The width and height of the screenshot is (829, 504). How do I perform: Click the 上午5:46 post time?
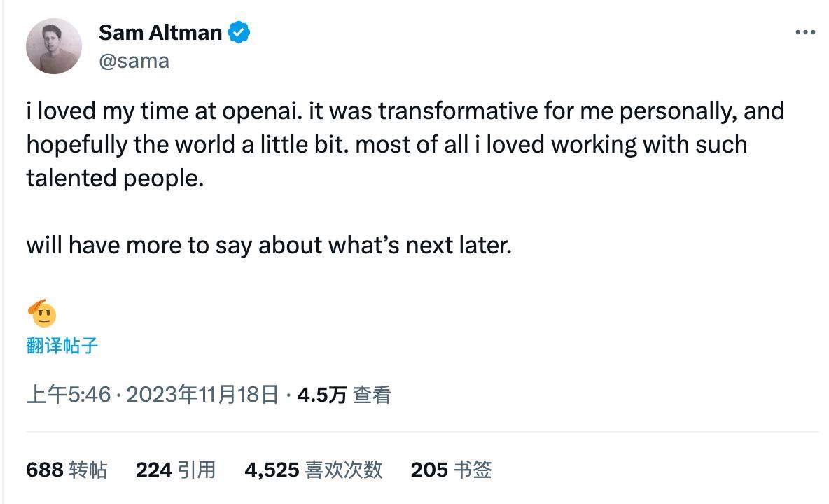click(x=69, y=395)
